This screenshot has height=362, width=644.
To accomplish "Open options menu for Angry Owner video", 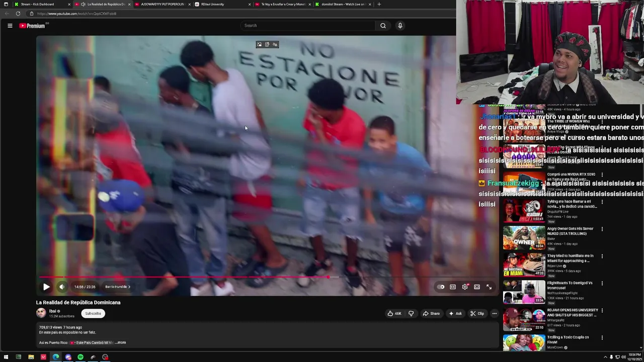I will tap(602, 229).
